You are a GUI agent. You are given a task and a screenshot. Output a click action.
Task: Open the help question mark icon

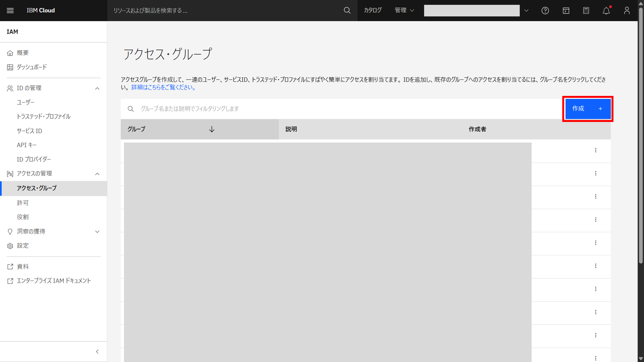tap(545, 11)
